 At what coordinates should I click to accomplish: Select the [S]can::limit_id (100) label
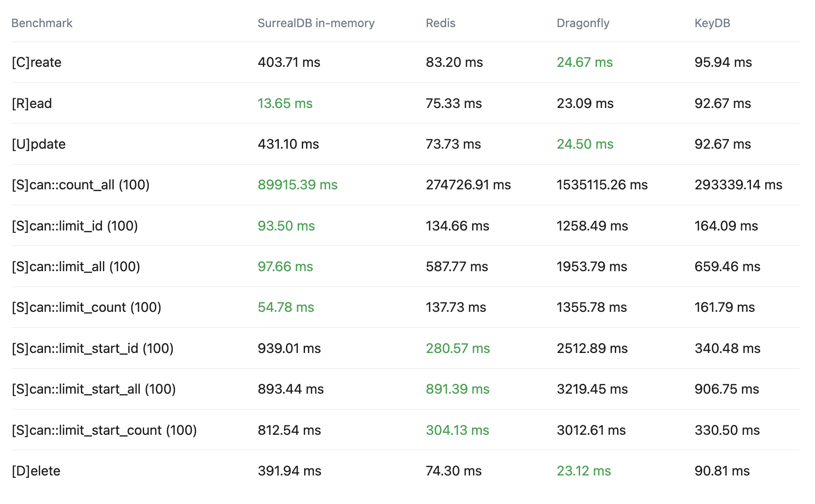(x=74, y=226)
